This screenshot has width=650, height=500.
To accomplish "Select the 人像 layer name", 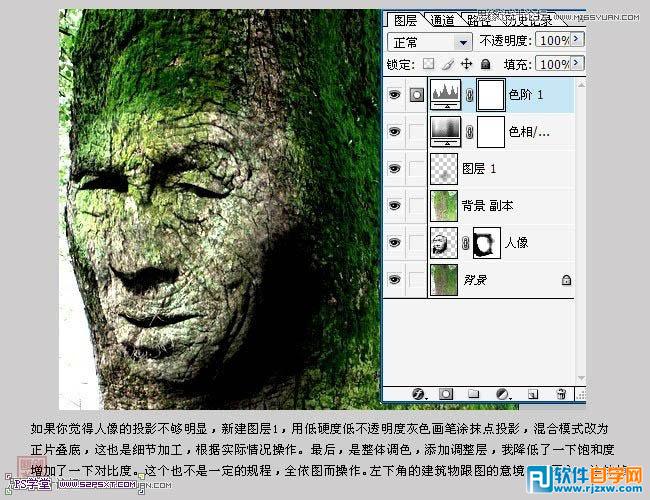I will pyautogui.click(x=517, y=243).
